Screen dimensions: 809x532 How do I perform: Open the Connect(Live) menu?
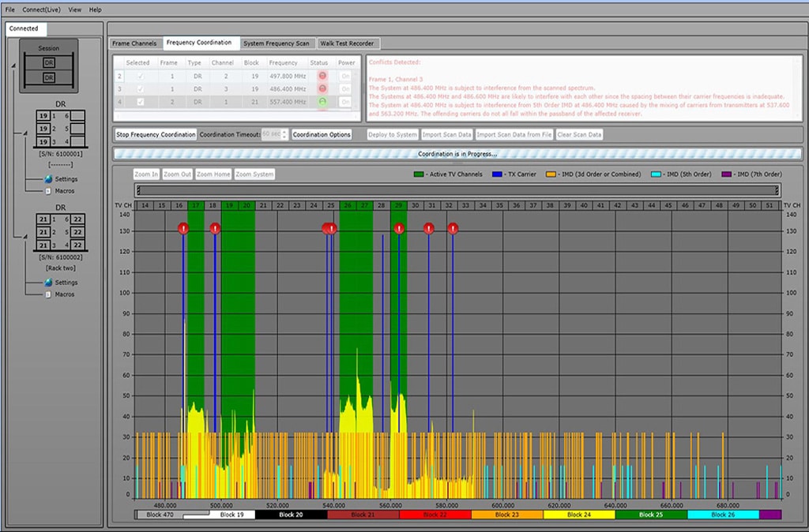point(41,9)
